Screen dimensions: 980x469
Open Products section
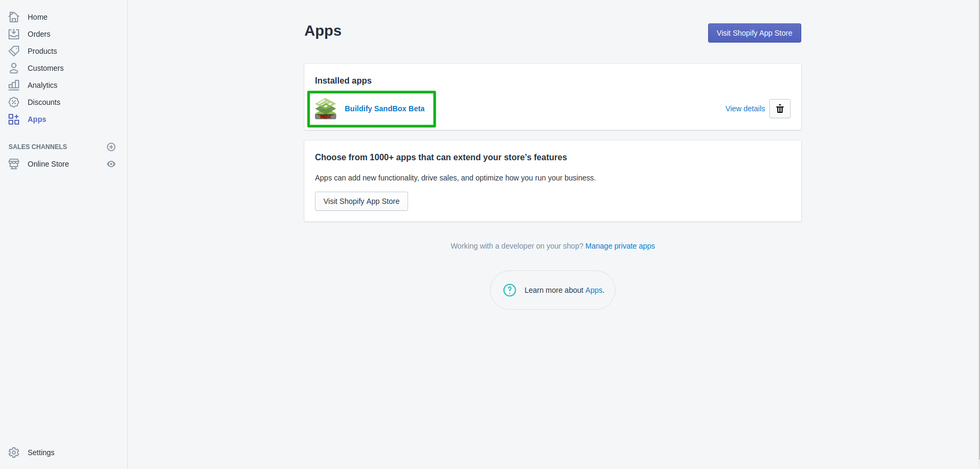[42, 51]
